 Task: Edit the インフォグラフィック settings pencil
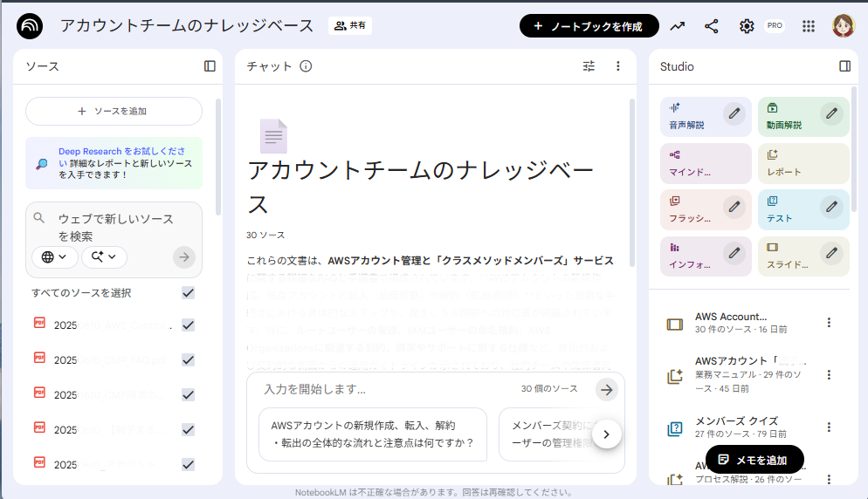tap(734, 253)
